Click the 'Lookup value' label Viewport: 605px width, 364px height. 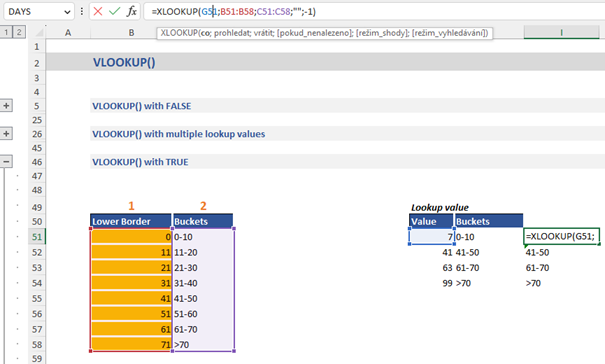439,207
